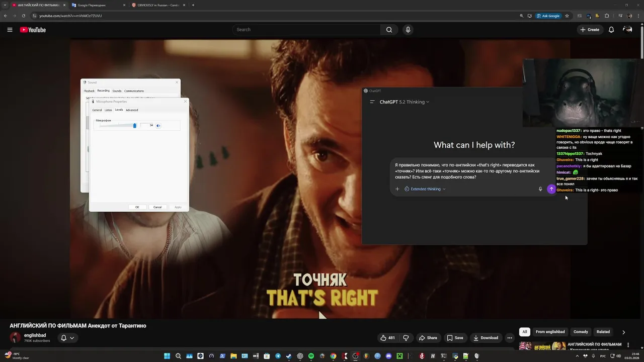Open the Chrome media controls icon
This screenshot has width=644, height=362.
click(x=620, y=16)
